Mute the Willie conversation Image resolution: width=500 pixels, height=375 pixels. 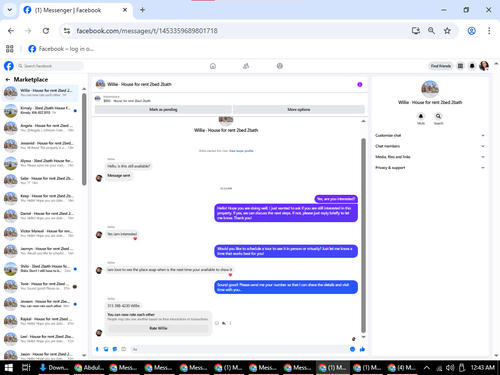point(421,116)
